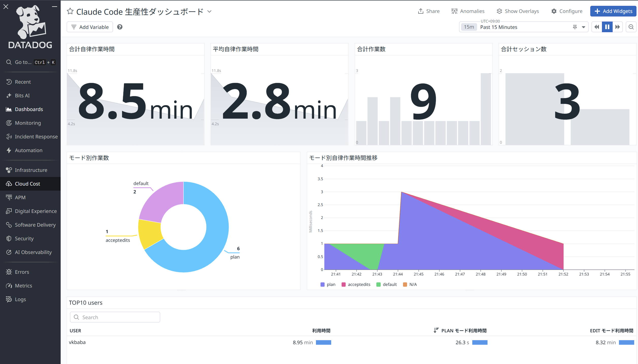The height and width of the screenshot is (364, 638).
Task: Pause live dashboard updates
Action: coord(607,27)
